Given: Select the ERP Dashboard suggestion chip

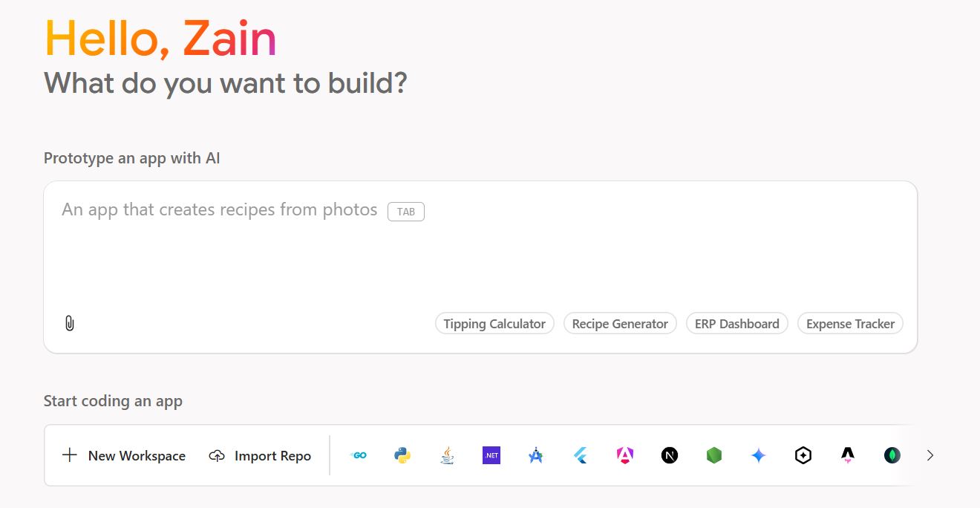Looking at the screenshot, I should [x=737, y=324].
